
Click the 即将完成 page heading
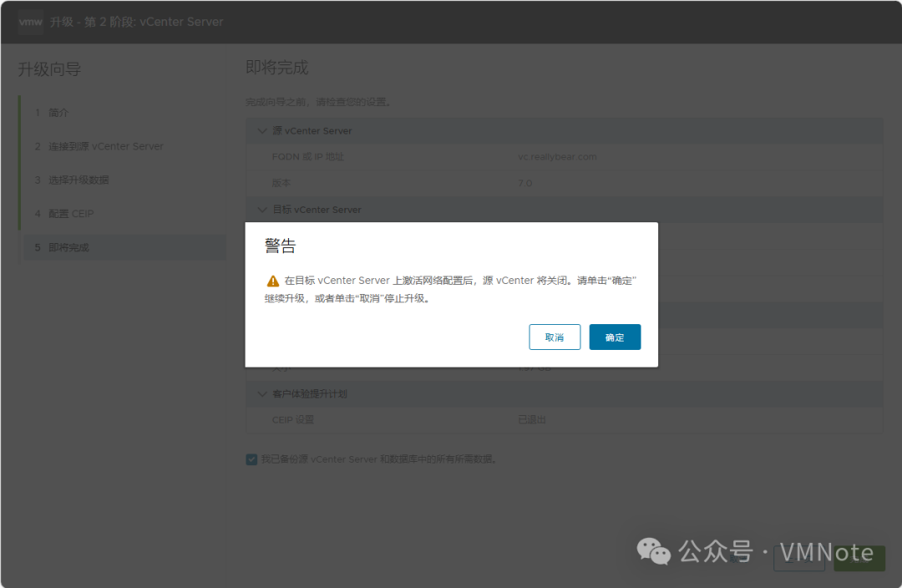click(x=276, y=68)
